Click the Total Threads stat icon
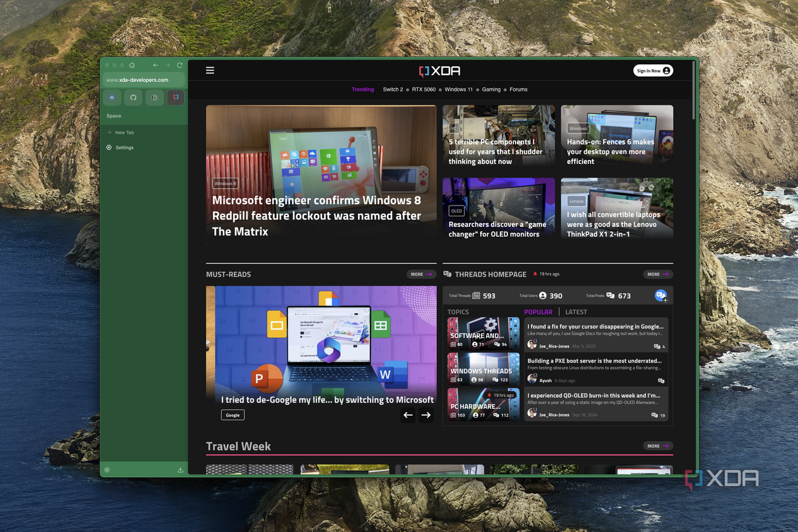798x532 pixels. [476, 296]
